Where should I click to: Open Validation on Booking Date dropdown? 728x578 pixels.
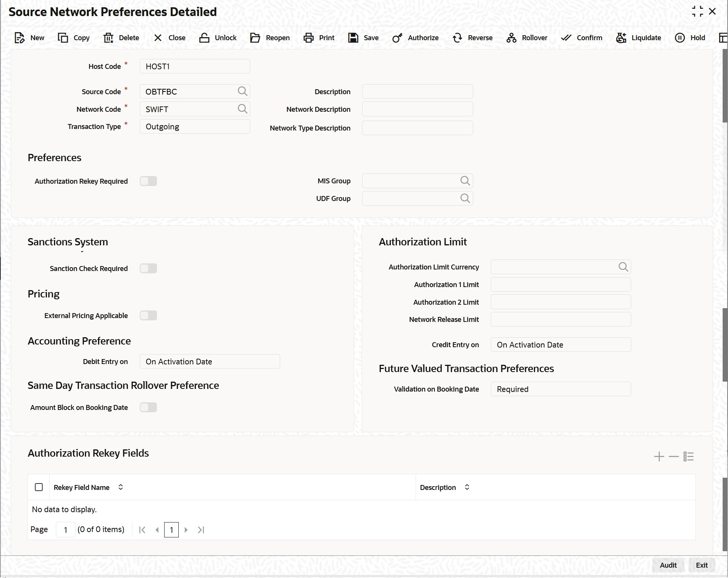[561, 389]
